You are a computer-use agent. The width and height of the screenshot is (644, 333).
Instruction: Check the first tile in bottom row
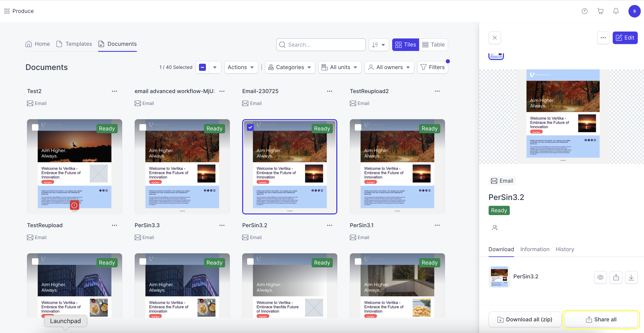35,262
